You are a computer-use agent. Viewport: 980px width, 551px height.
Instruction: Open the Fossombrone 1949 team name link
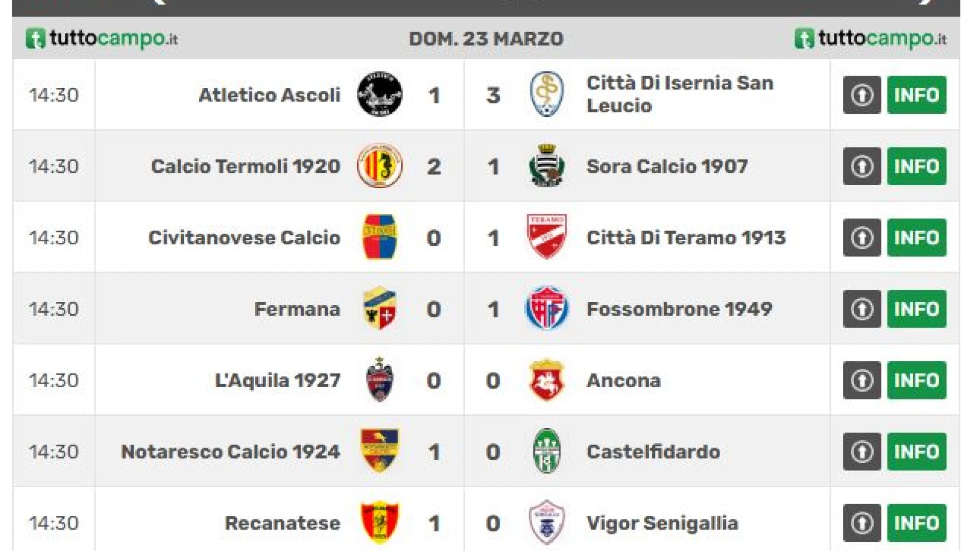pos(679,309)
